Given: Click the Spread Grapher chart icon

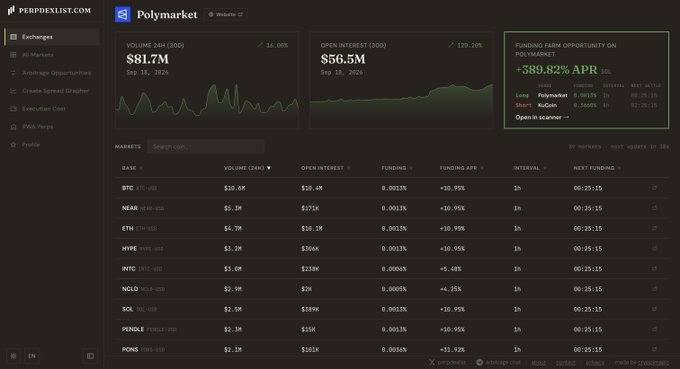Looking at the screenshot, I should coord(13,91).
